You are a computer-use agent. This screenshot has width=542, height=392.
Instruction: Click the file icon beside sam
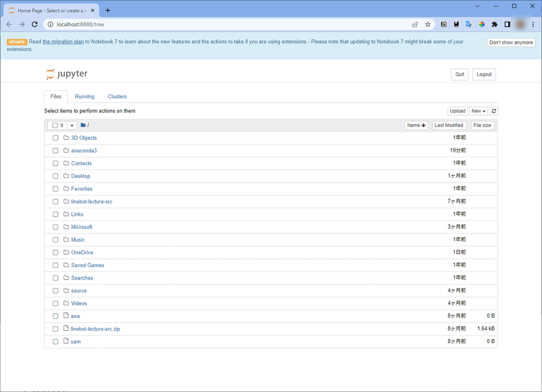66,341
